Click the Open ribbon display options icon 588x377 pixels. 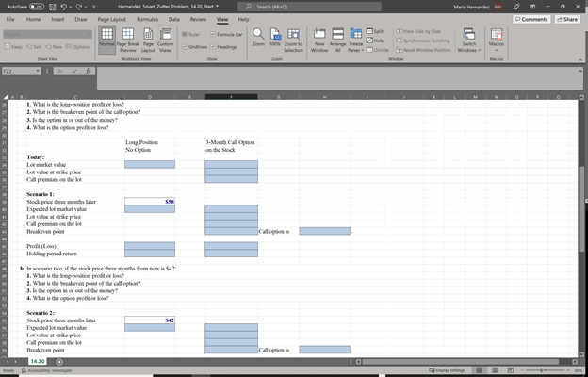click(533, 7)
